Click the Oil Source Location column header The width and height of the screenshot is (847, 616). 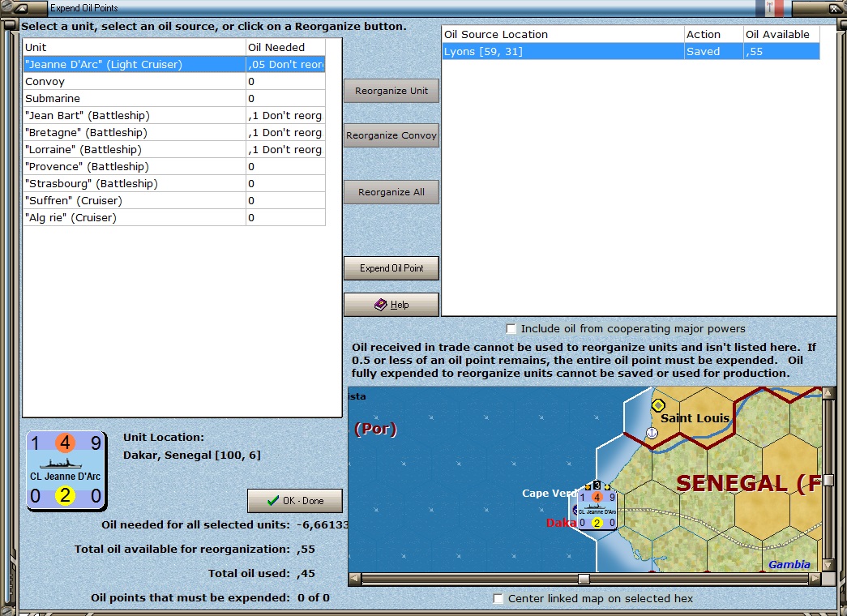click(x=563, y=35)
